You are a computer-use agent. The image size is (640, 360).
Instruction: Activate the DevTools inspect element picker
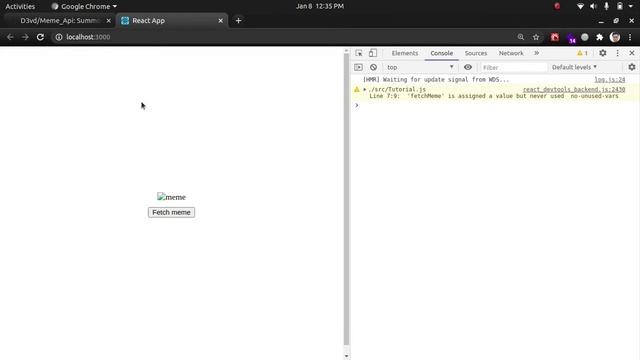[x=359, y=53]
